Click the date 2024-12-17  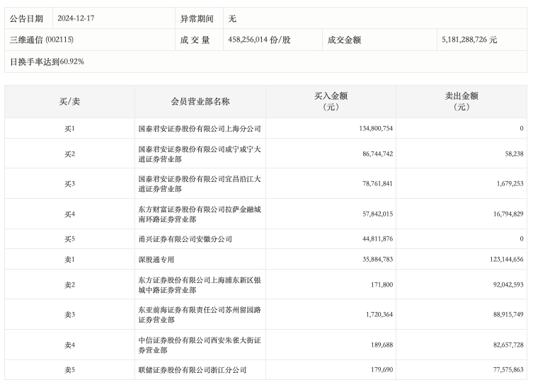click(76, 18)
